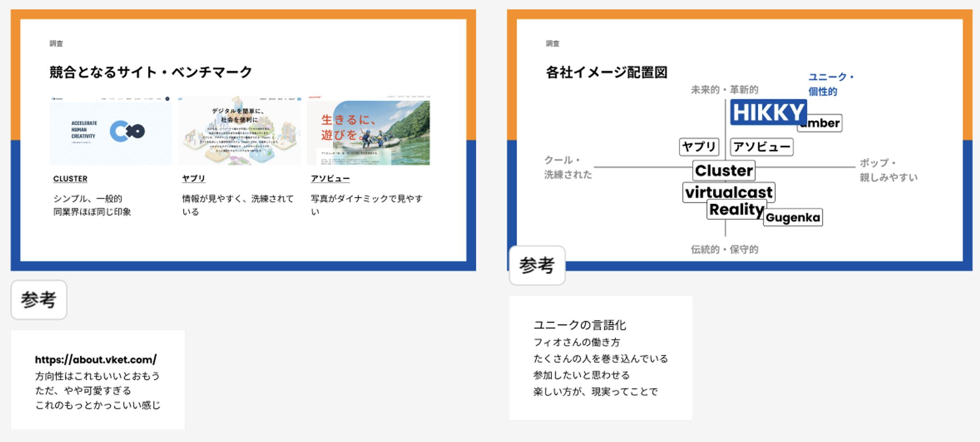Select the アソビュー box on the positioning chart

coord(762,147)
